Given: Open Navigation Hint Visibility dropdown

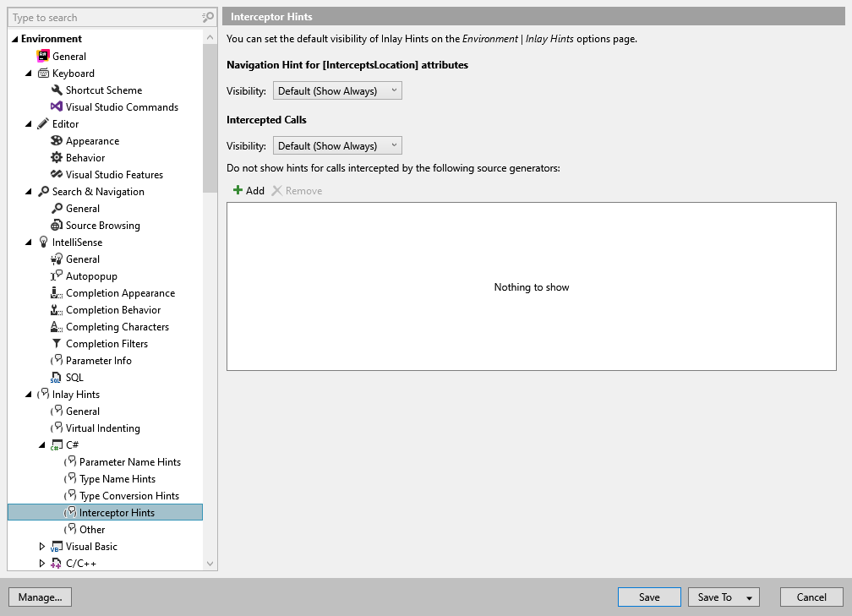Looking at the screenshot, I should (x=337, y=90).
